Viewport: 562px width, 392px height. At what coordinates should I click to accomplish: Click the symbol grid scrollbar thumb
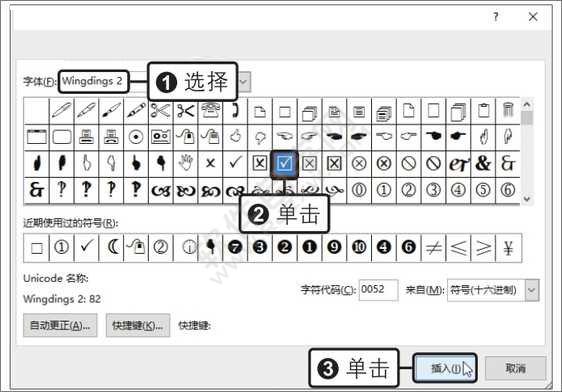tap(527, 118)
